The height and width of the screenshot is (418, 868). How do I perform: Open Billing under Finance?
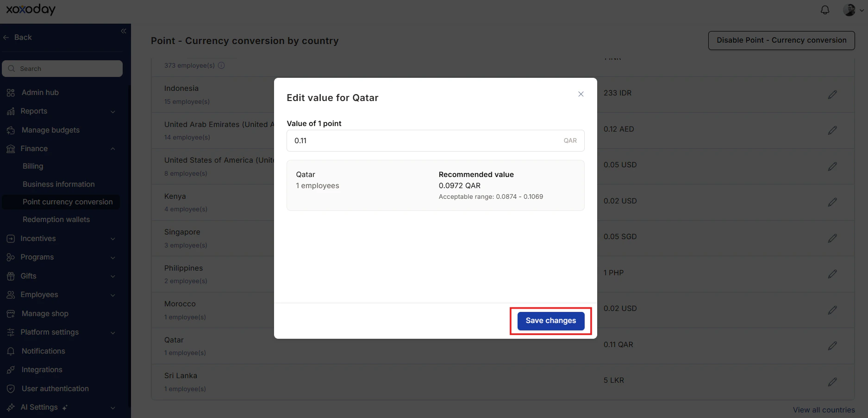(x=33, y=166)
